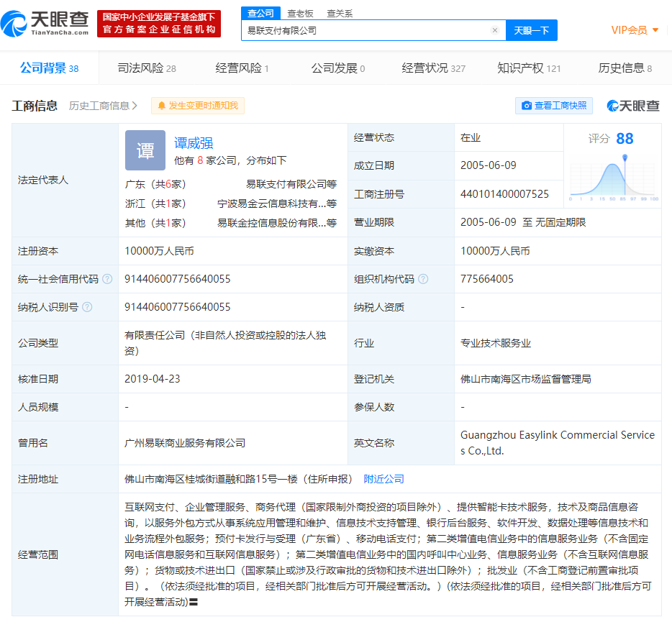Click 发生变更时通知我 bell button

(198, 106)
